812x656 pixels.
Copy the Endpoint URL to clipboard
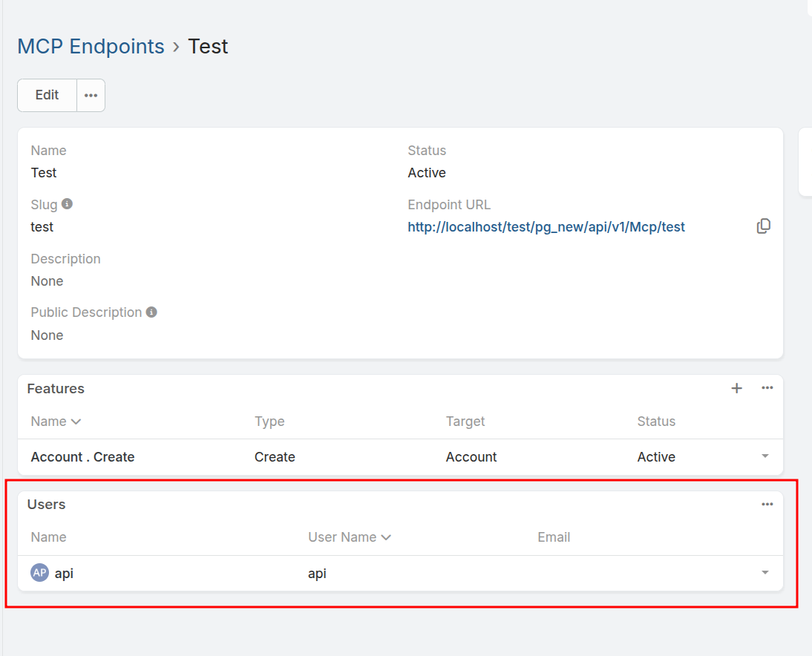click(x=763, y=226)
